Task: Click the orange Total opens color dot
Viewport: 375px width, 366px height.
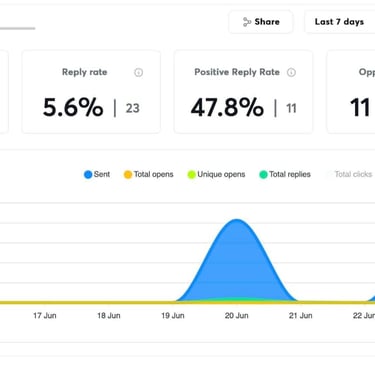Action: pyautogui.click(x=128, y=175)
